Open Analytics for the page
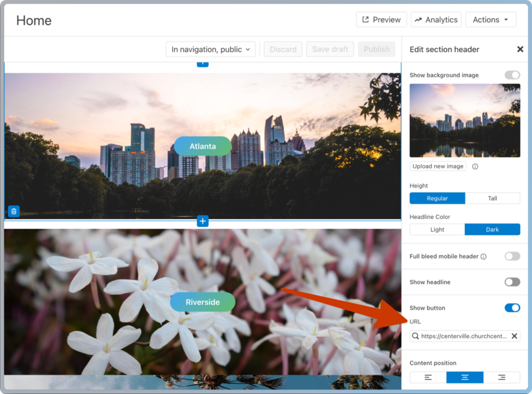 [436, 20]
